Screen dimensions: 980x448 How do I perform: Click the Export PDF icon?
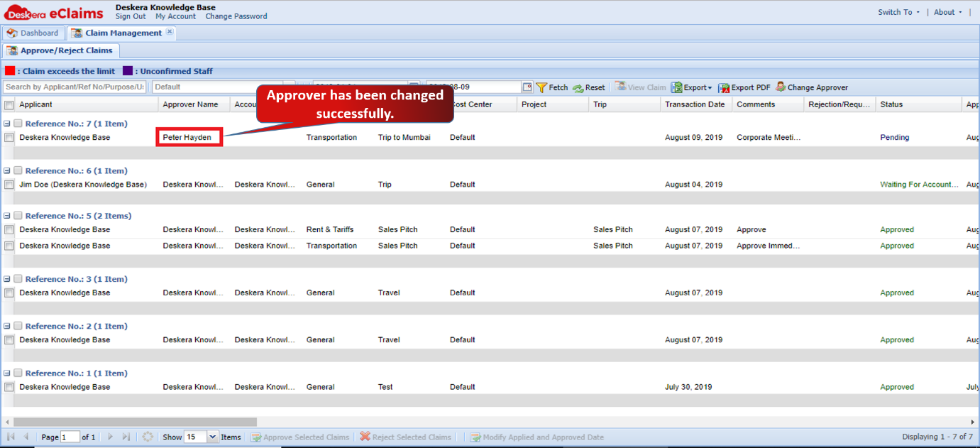(x=724, y=87)
